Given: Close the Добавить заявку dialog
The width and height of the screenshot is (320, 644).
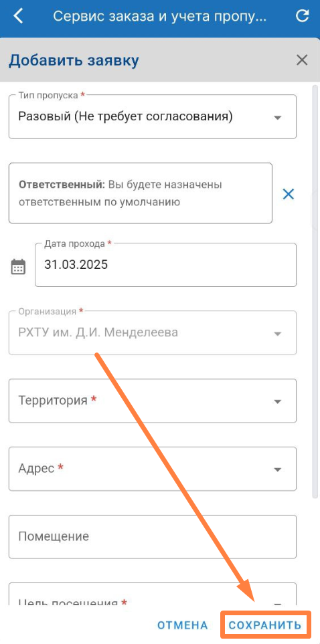Looking at the screenshot, I should 302,60.
